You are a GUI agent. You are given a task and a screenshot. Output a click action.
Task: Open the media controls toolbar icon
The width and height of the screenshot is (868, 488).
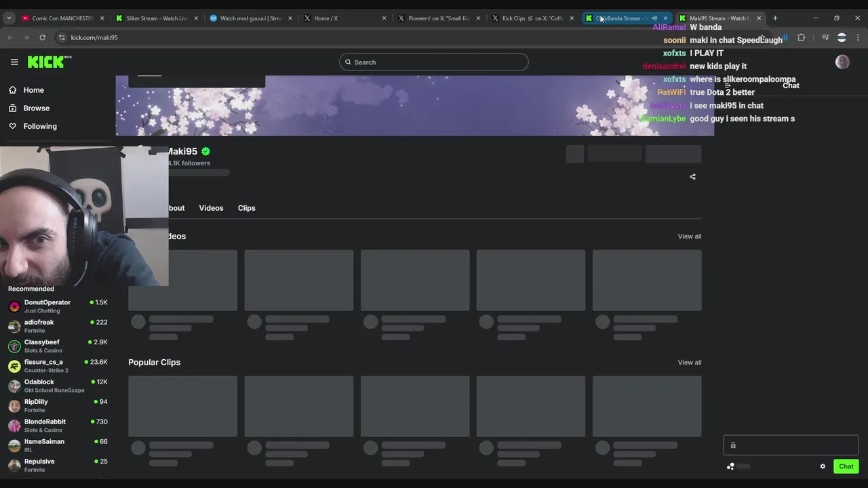[x=825, y=37]
